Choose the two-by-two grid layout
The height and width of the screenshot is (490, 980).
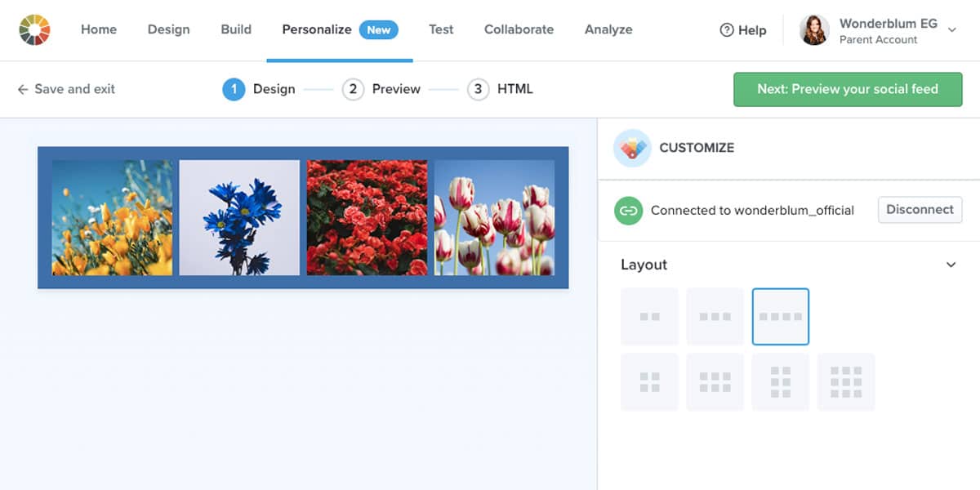(x=649, y=381)
